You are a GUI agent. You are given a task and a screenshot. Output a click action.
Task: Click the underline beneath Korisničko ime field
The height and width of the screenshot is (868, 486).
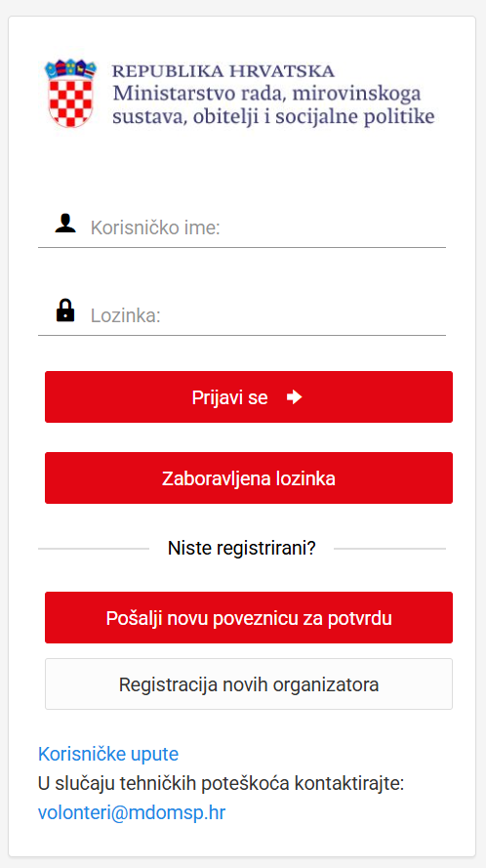[242, 247]
